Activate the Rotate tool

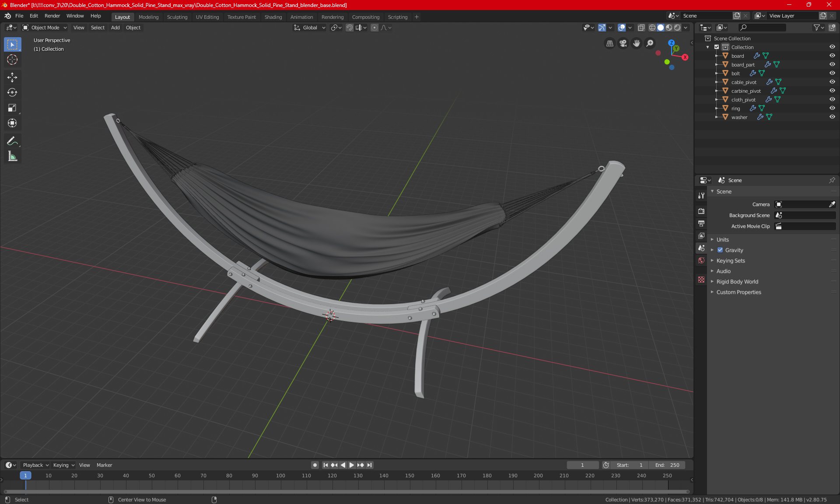click(x=12, y=92)
